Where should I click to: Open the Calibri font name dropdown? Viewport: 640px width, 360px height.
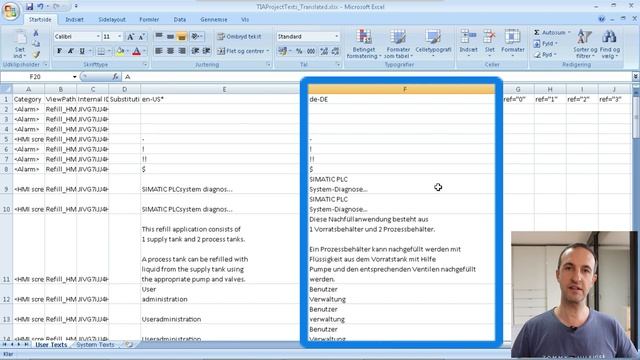click(98, 37)
